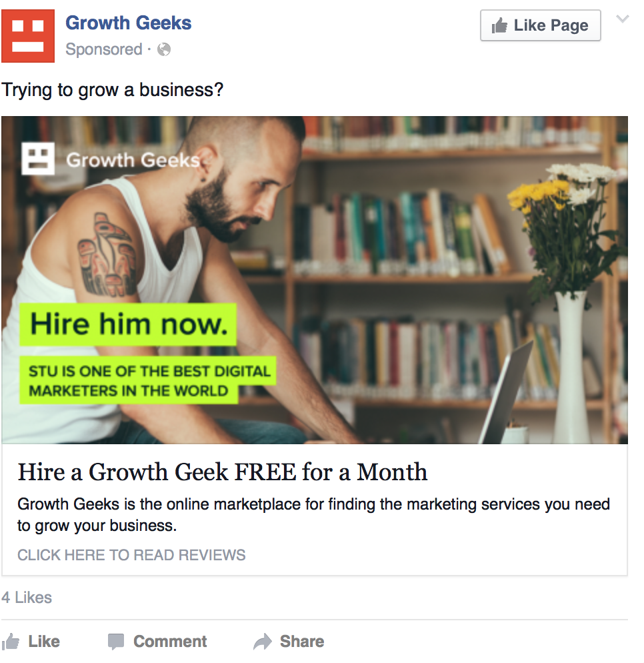The width and height of the screenshot is (644, 663).
Task: Click the Share arrow icon
Action: tap(263, 642)
